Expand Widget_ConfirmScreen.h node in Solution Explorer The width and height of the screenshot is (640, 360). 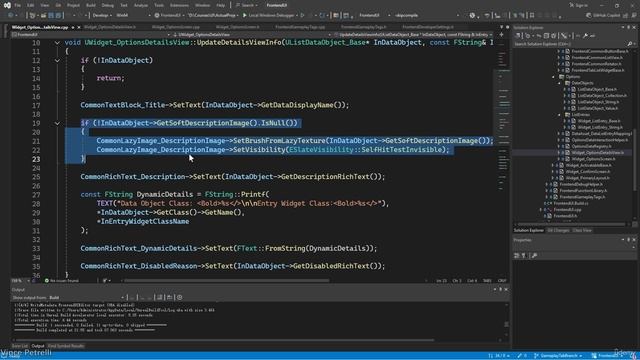click(x=553, y=171)
